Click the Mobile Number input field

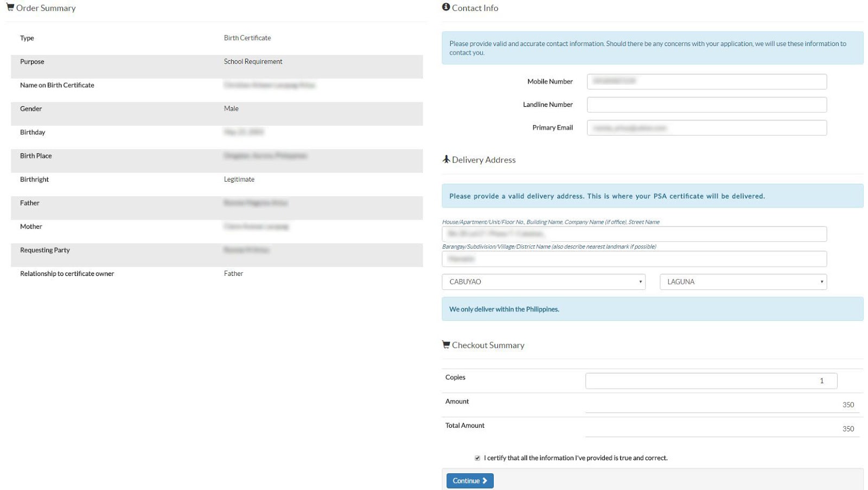pyautogui.click(x=706, y=81)
